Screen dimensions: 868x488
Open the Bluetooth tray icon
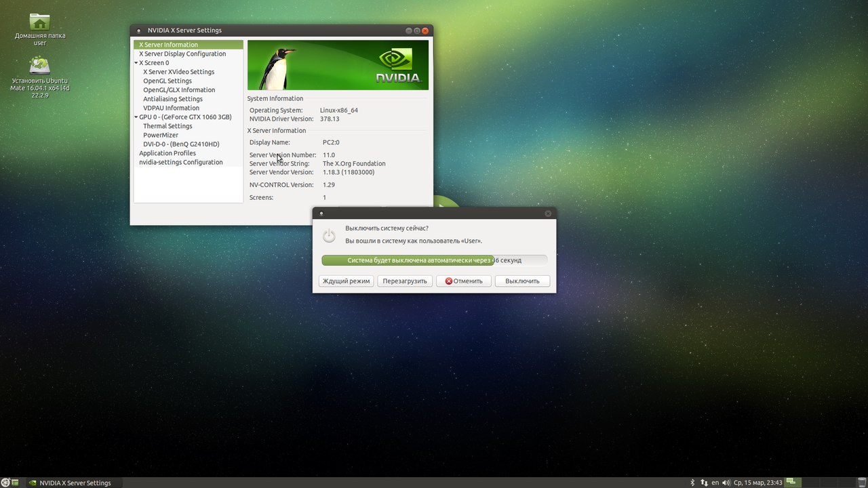click(692, 483)
